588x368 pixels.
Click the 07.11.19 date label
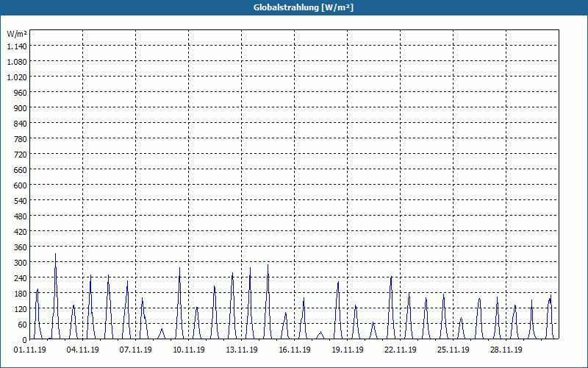tap(136, 350)
